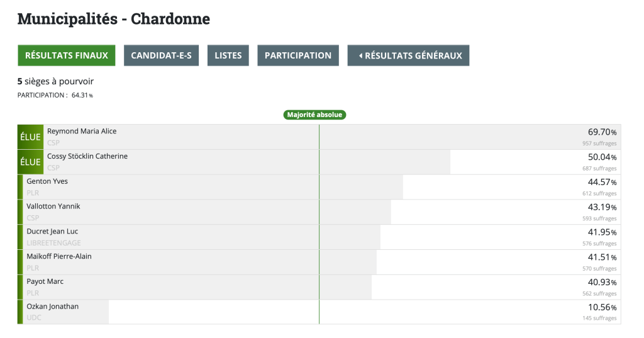Switch to the Candidat-e-s tab
This screenshot has width=644, height=338.
click(x=162, y=55)
